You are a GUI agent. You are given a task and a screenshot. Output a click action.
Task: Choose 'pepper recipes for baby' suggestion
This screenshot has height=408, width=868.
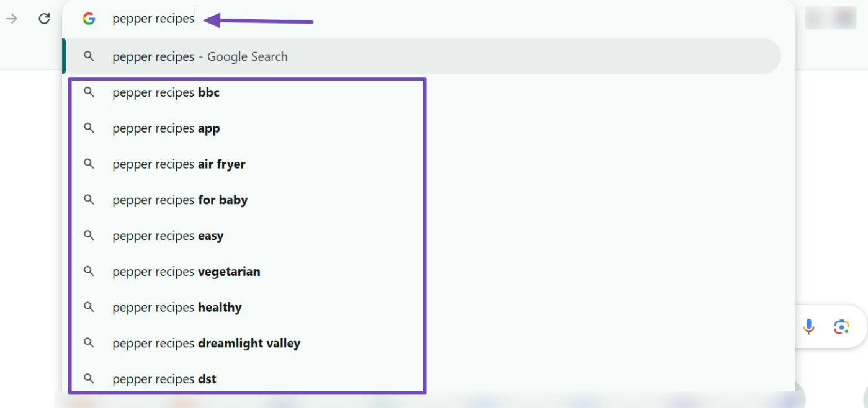(x=180, y=200)
